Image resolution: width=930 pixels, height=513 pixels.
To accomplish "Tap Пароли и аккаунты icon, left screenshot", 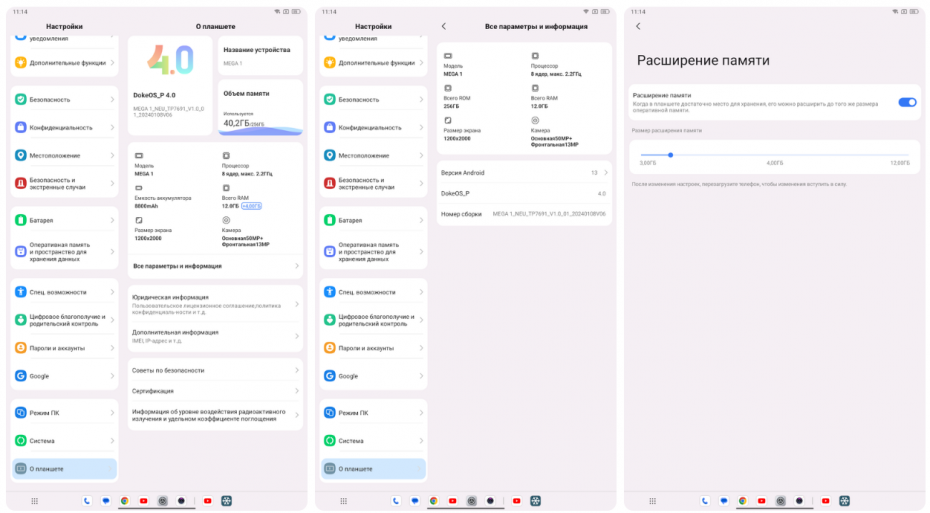I will (21, 348).
